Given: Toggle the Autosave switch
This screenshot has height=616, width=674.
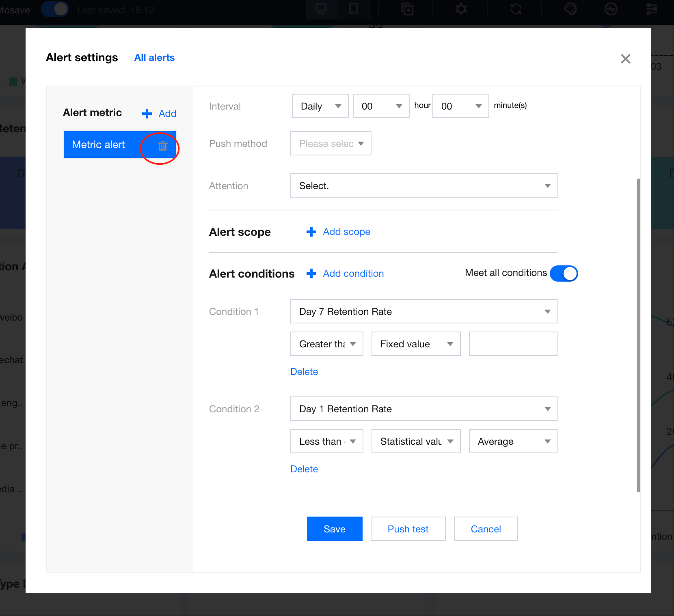Looking at the screenshot, I should pyautogui.click(x=55, y=9).
